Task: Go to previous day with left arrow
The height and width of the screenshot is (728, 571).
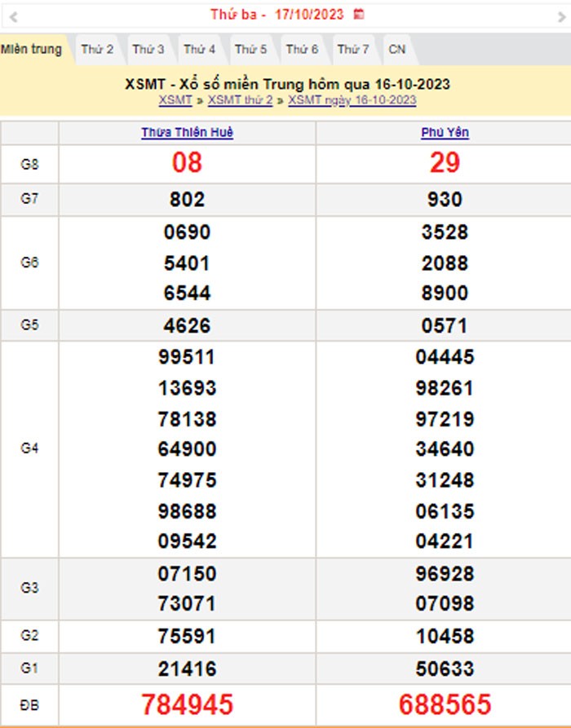Action: (13, 15)
